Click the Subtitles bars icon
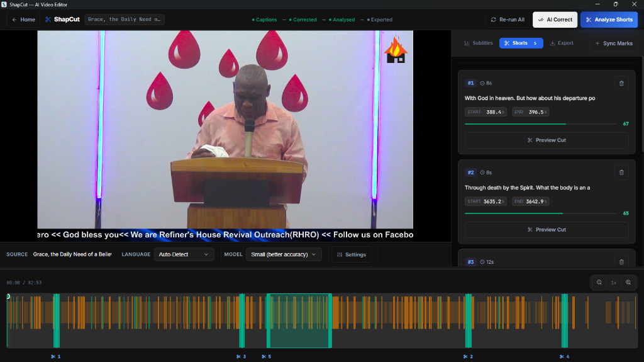The height and width of the screenshot is (362, 644). click(467, 43)
